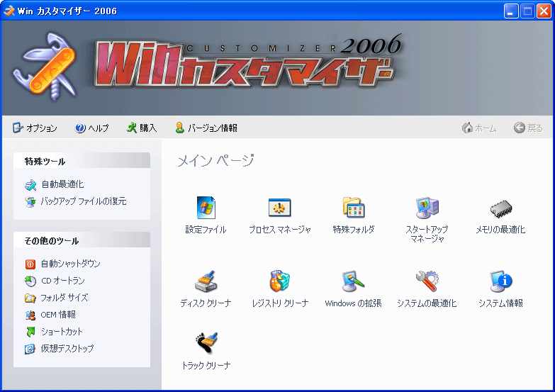Click the title bar application icon

point(9,11)
